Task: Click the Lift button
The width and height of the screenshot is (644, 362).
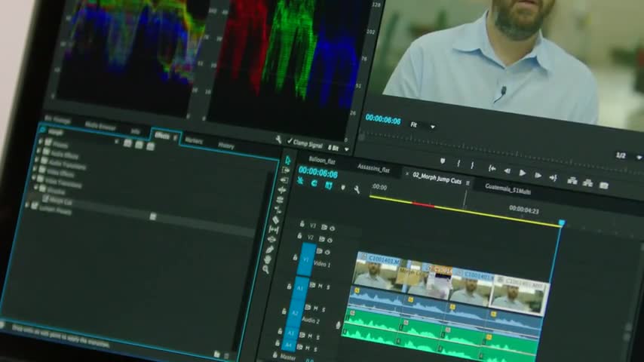Action: coord(572,180)
